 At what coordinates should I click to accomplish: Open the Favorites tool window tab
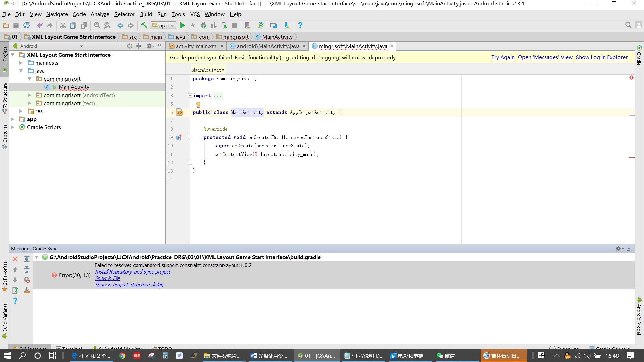click(5, 277)
